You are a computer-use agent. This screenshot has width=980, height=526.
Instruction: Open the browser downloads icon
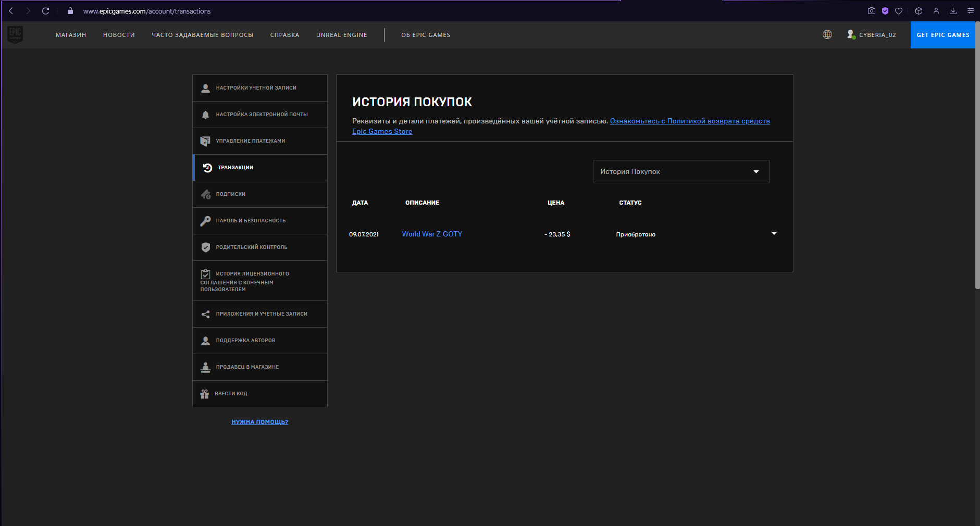click(x=953, y=11)
